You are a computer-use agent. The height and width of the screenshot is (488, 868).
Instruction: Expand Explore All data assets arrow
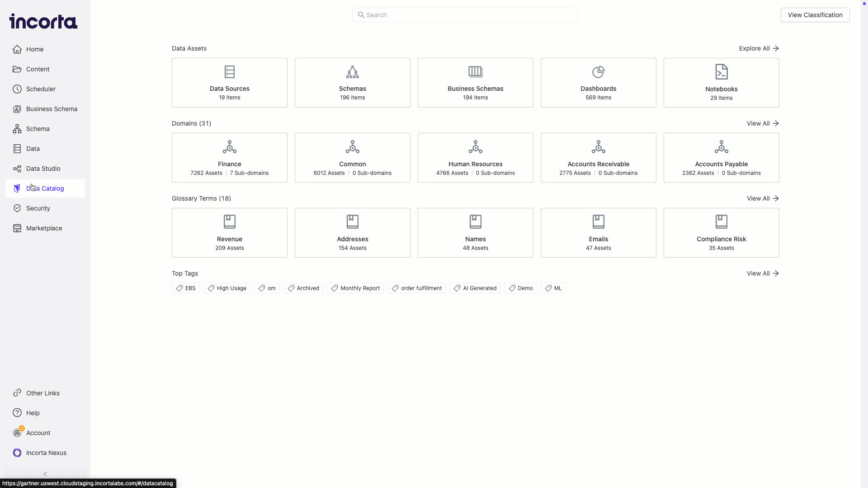click(776, 48)
